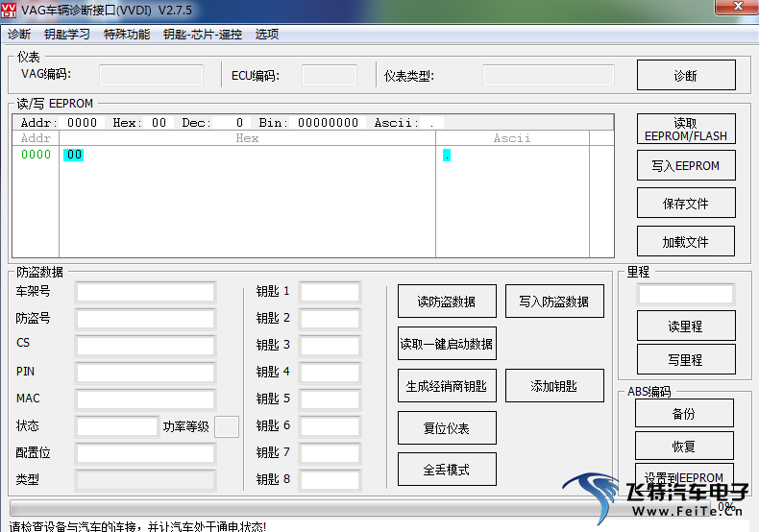Click the 备份 button under ABS编码
The width and height of the screenshot is (759, 532).
point(684,413)
